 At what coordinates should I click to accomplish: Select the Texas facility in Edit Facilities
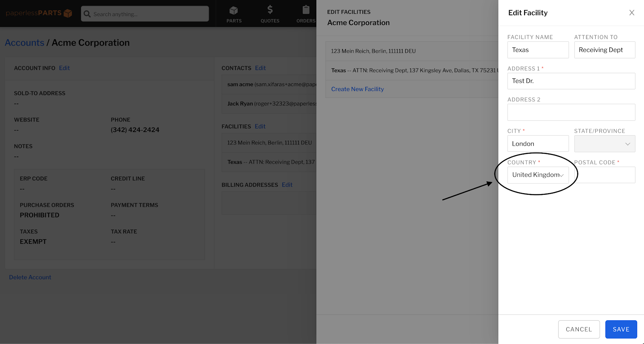[412, 70]
